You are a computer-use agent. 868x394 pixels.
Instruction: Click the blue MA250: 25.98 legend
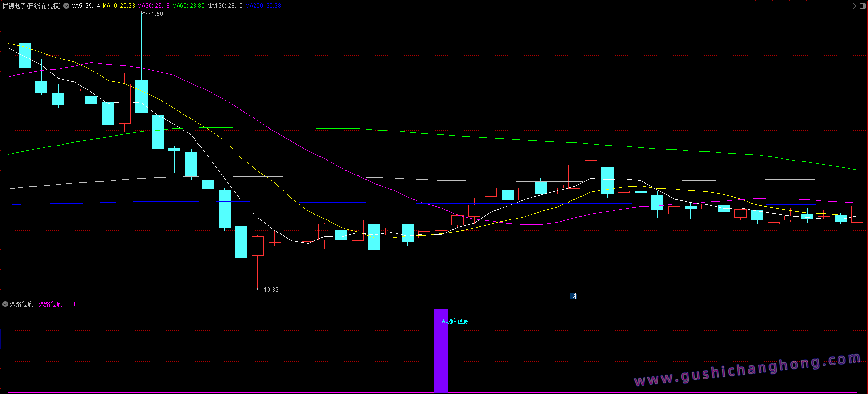coord(263,6)
